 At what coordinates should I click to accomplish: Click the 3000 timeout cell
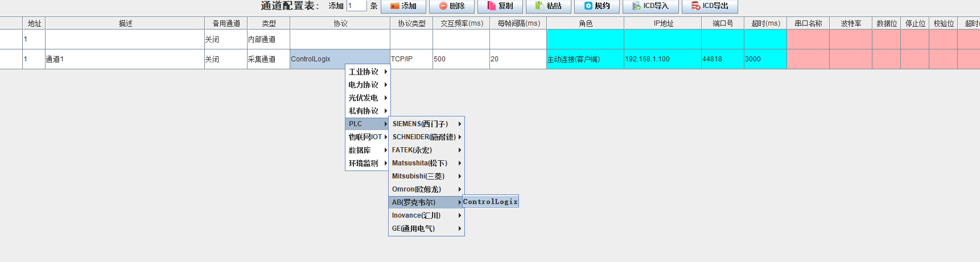[765, 59]
